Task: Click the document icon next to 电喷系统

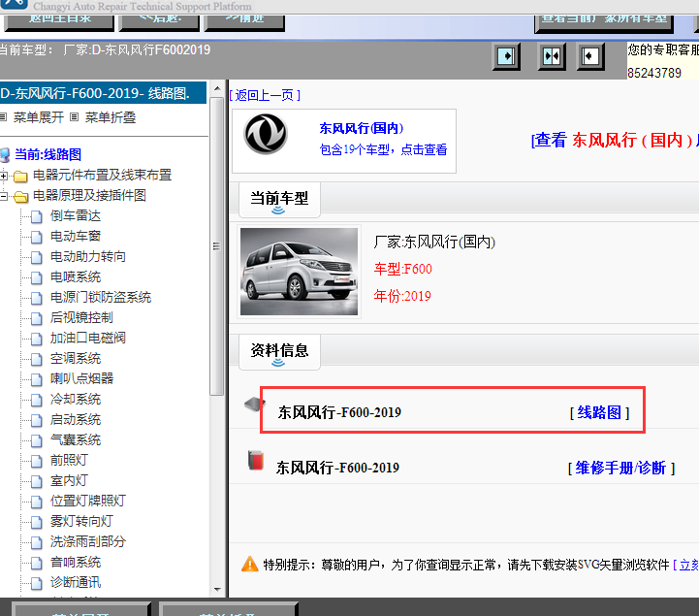Action: pyautogui.click(x=37, y=277)
